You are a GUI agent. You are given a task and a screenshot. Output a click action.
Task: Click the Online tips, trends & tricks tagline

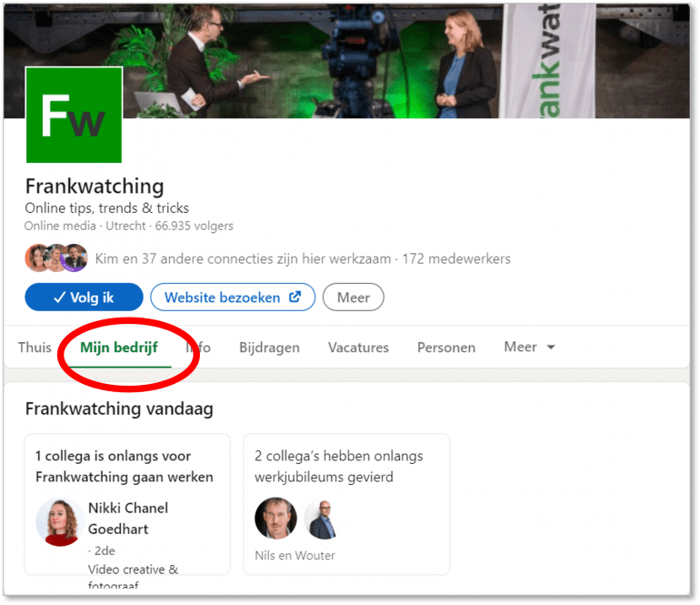coord(107,208)
